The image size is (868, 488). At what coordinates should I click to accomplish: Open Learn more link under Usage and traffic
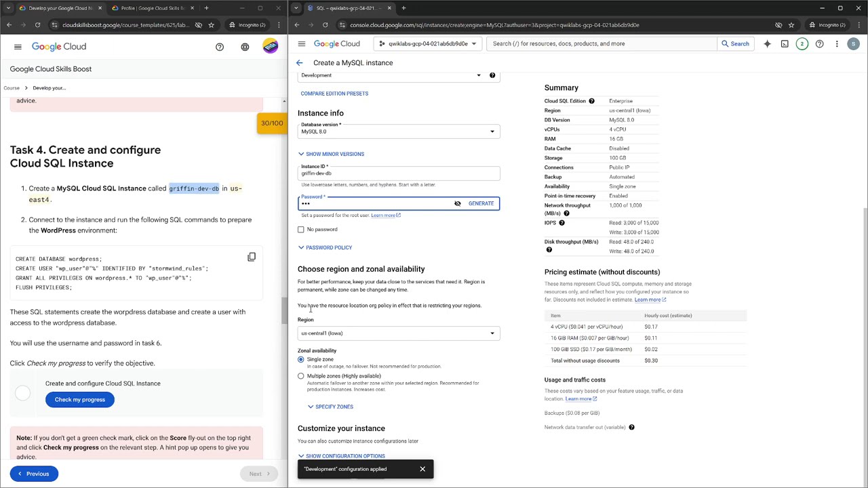click(580, 399)
